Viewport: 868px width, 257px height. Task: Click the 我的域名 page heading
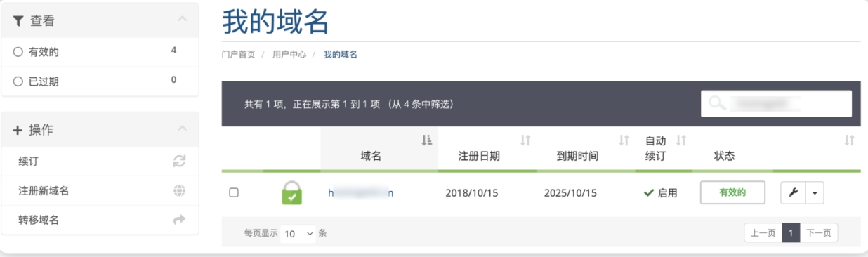(x=275, y=21)
